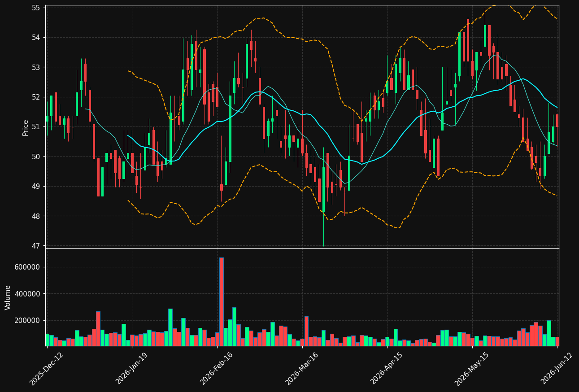Image resolution: width=579 pixels, height=392 pixels.
Task: Click the 2026-Jun-12 date label
Action: pyautogui.click(x=557, y=368)
